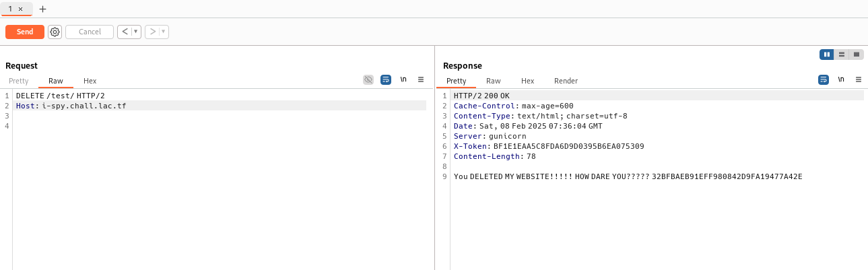This screenshot has width=868, height=270.
Task: Select Repeater tab 1
Action: tap(11, 9)
